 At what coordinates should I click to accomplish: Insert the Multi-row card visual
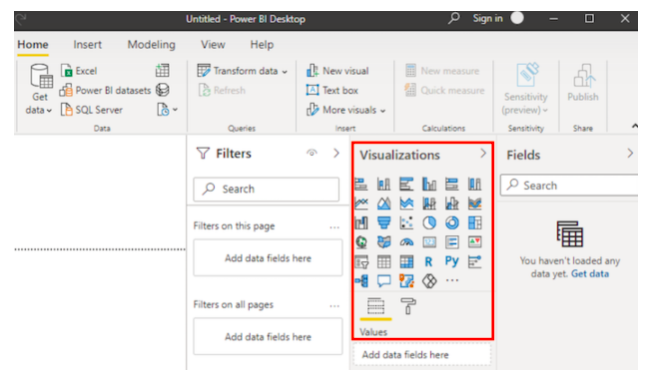pos(452,242)
